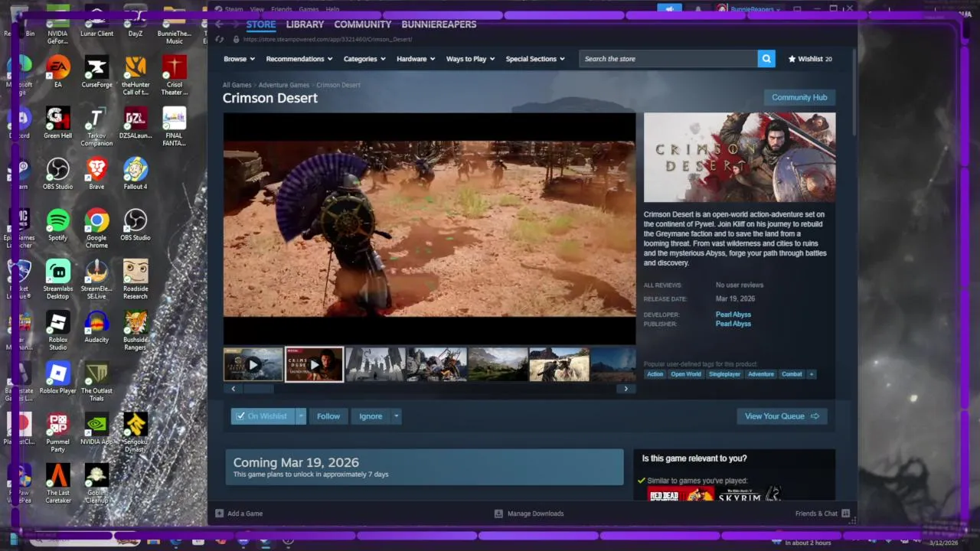Open the Steam menu in menu bar
Image resolution: width=980 pixels, height=551 pixels.
click(x=234, y=9)
